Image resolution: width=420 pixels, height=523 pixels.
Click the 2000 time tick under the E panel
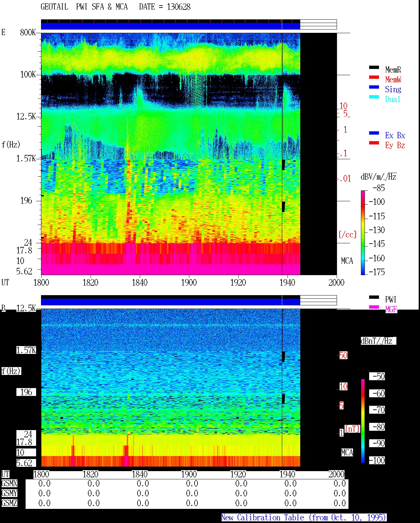(x=336, y=282)
